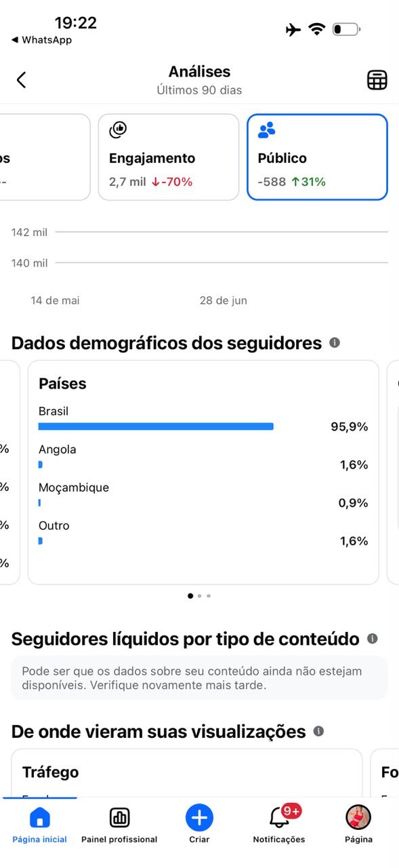Open the table view icon top right
The height and width of the screenshot is (868, 399).
point(377,80)
